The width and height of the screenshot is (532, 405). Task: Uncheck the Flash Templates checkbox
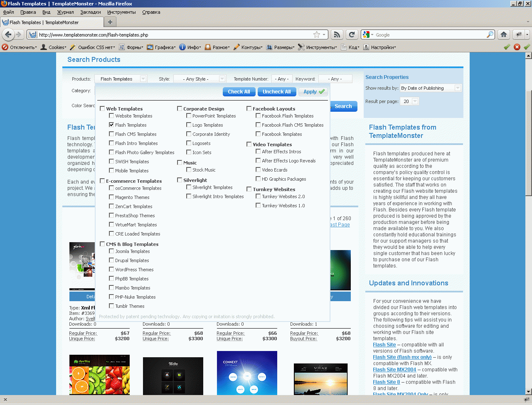click(x=111, y=124)
